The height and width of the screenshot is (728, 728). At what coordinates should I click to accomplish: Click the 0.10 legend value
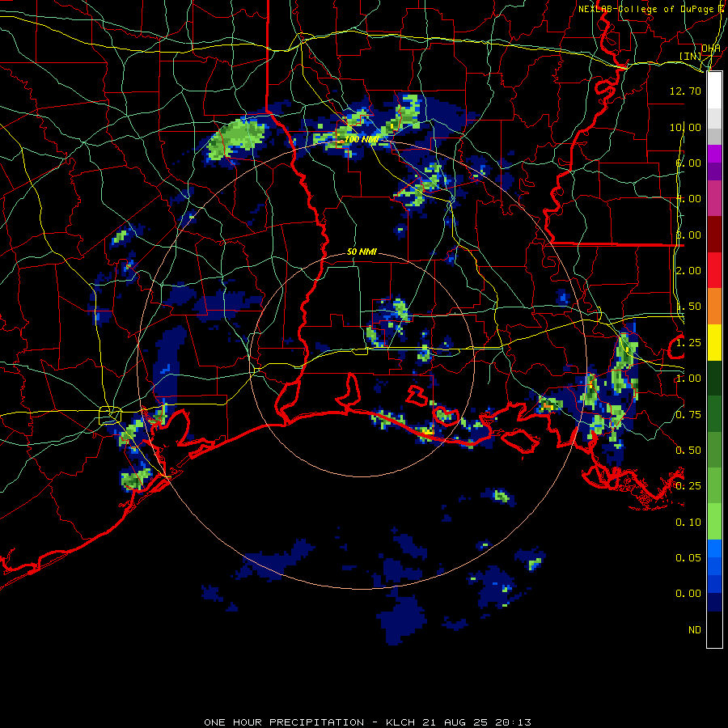click(x=688, y=523)
